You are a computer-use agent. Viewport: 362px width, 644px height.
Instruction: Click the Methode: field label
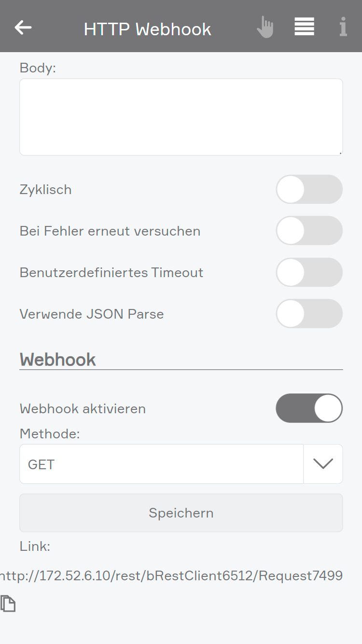50,434
